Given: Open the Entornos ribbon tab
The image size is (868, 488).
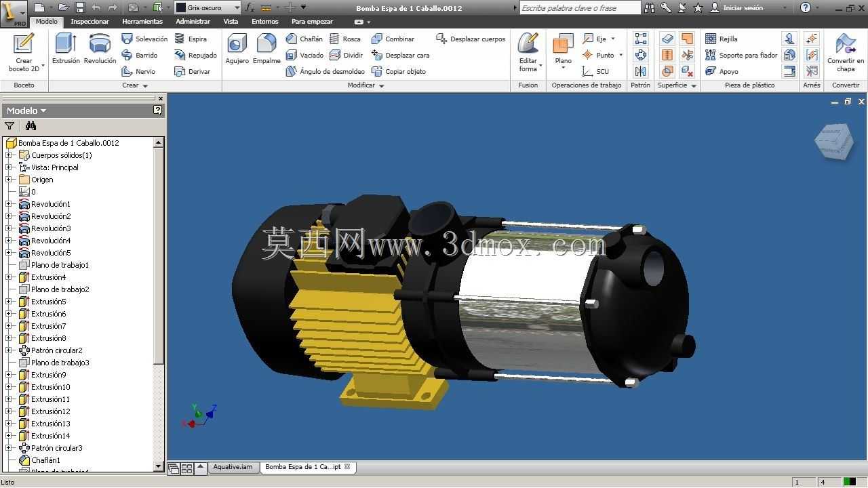Looking at the screenshot, I should (x=265, y=21).
